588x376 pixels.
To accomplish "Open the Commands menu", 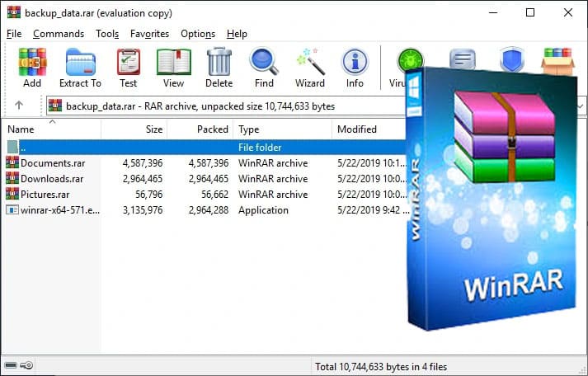I will (x=59, y=34).
